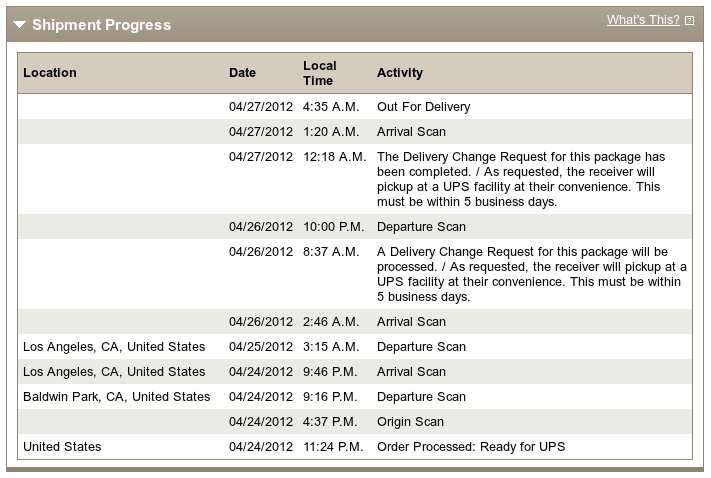
Task: Click Los Angeles 9:46 P.M. Arrival Scan row
Action: (355, 371)
